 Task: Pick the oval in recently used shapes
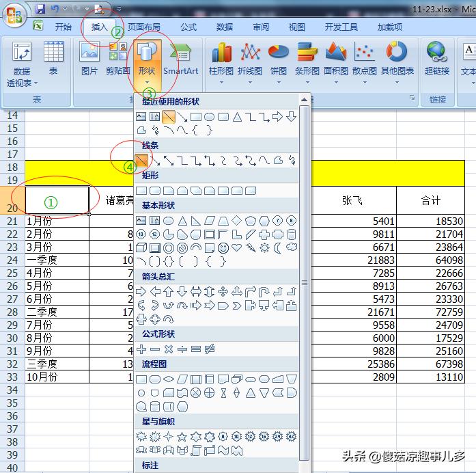[x=210, y=117]
